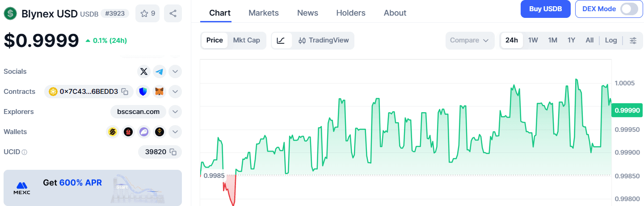Click the 0.99850 axis label
Screen dimensions: 644x206
627,176
